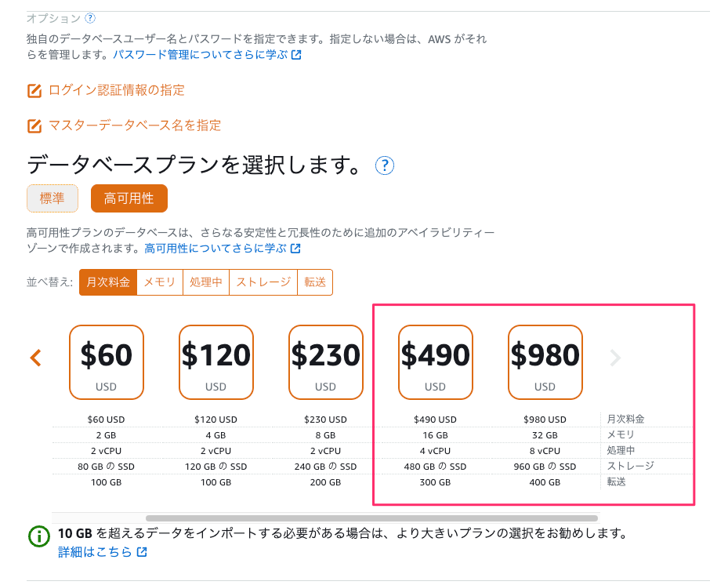
Task: Switch sorting to 転送
Action: pyautogui.click(x=314, y=282)
